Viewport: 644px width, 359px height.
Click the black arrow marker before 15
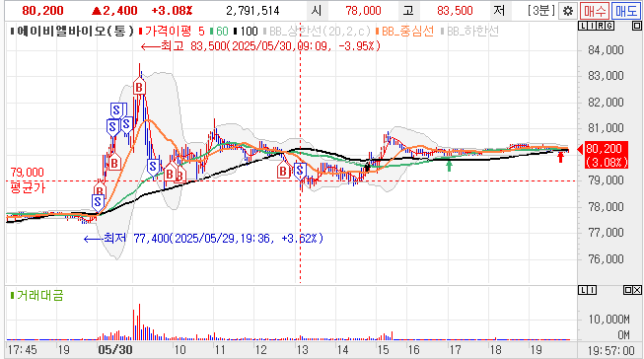368,166
